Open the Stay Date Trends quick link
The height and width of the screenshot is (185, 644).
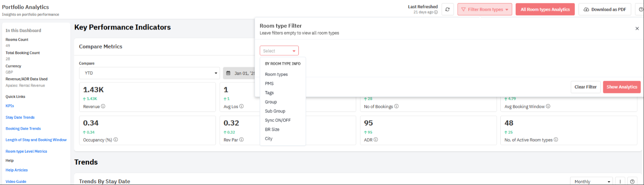(20, 117)
